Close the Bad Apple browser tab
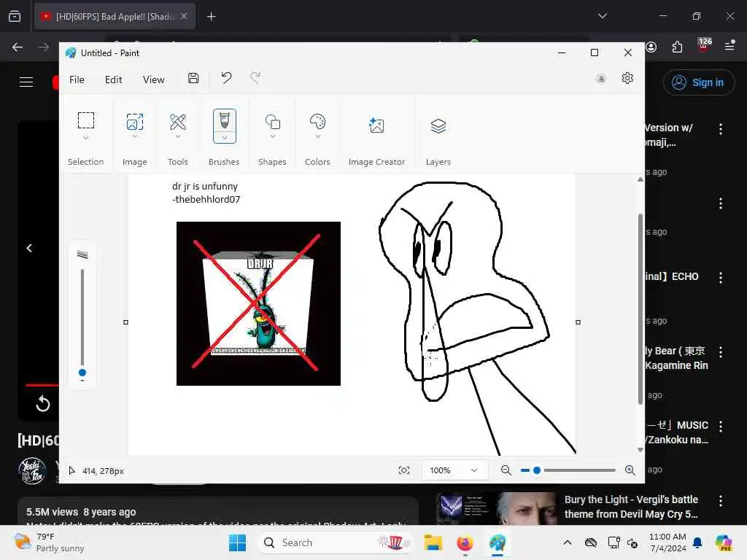Screen dimensions: 747x560 coord(184,17)
